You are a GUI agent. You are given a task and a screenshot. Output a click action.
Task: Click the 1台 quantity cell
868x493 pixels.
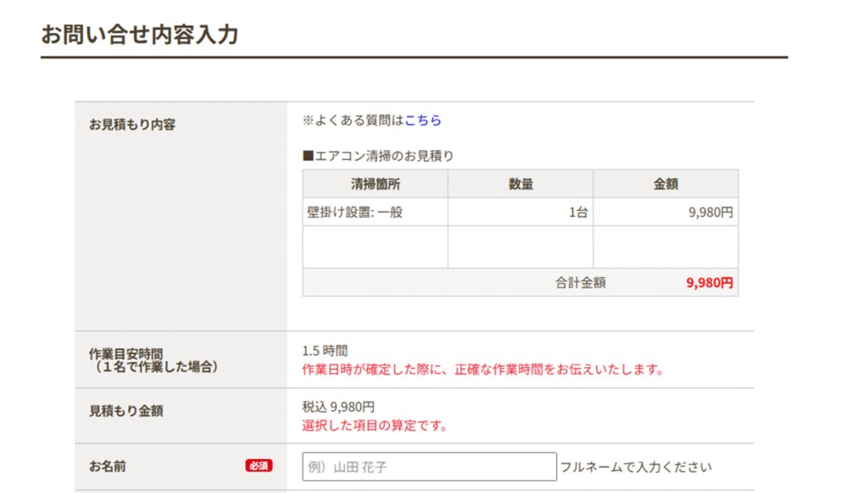pyautogui.click(x=577, y=213)
